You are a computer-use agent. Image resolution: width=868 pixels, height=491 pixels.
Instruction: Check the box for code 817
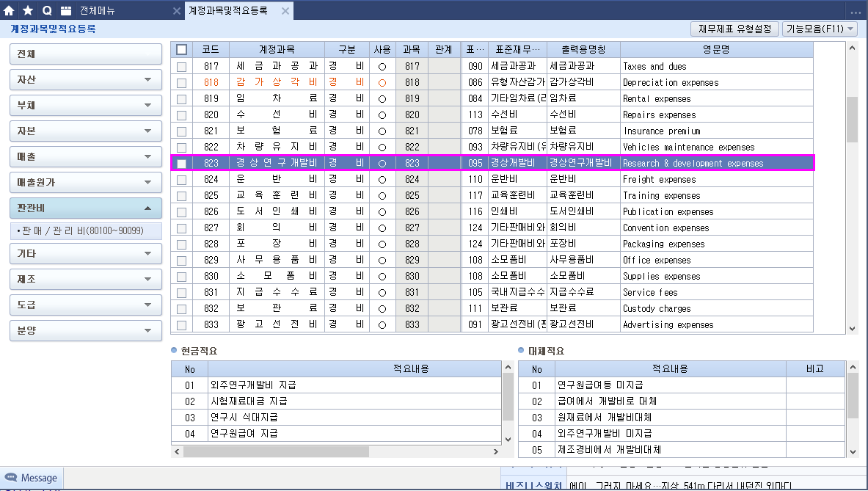181,67
